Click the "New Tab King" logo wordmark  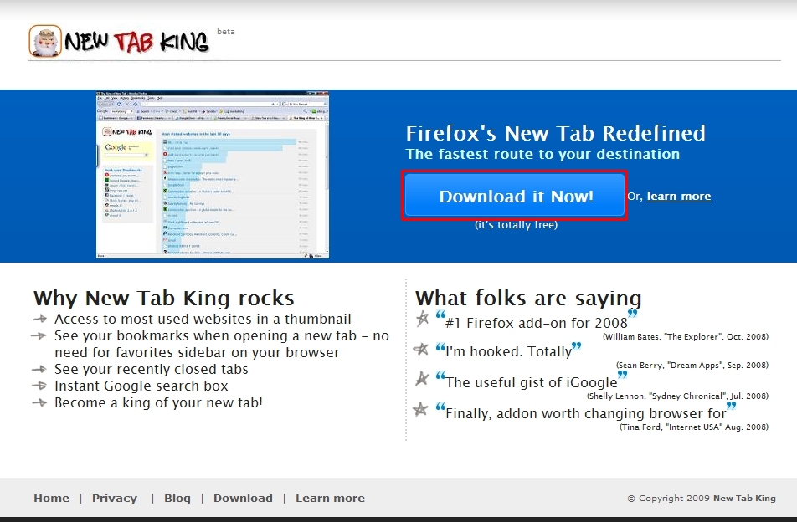coord(136,42)
